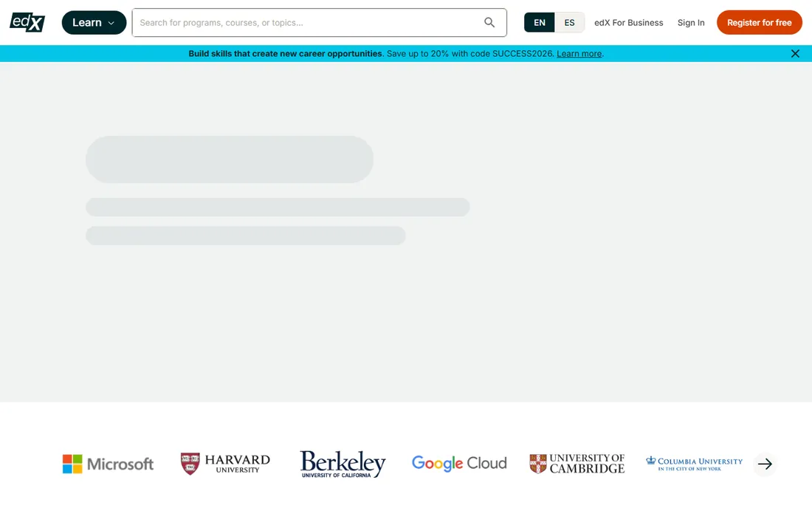Click the edX logo
812x508 pixels.
[x=27, y=22]
